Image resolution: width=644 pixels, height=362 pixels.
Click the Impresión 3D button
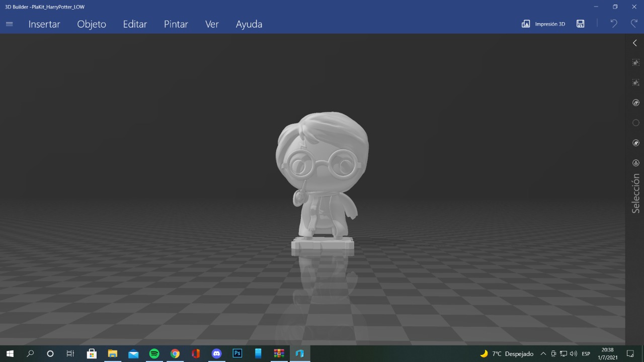coord(543,24)
